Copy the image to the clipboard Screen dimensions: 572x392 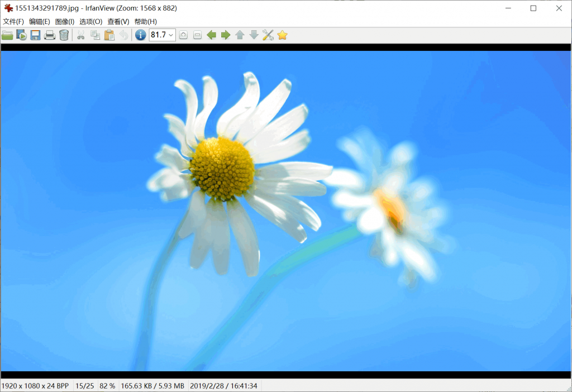point(95,35)
